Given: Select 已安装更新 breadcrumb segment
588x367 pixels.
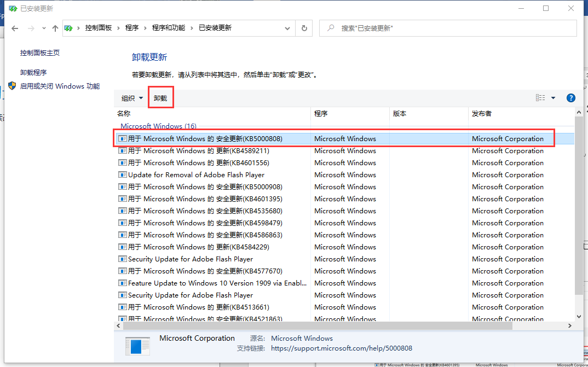Looking at the screenshot, I should click(215, 28).
